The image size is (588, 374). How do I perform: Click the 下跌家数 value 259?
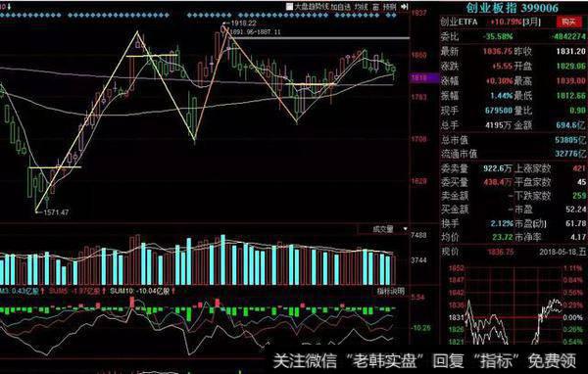579,196
